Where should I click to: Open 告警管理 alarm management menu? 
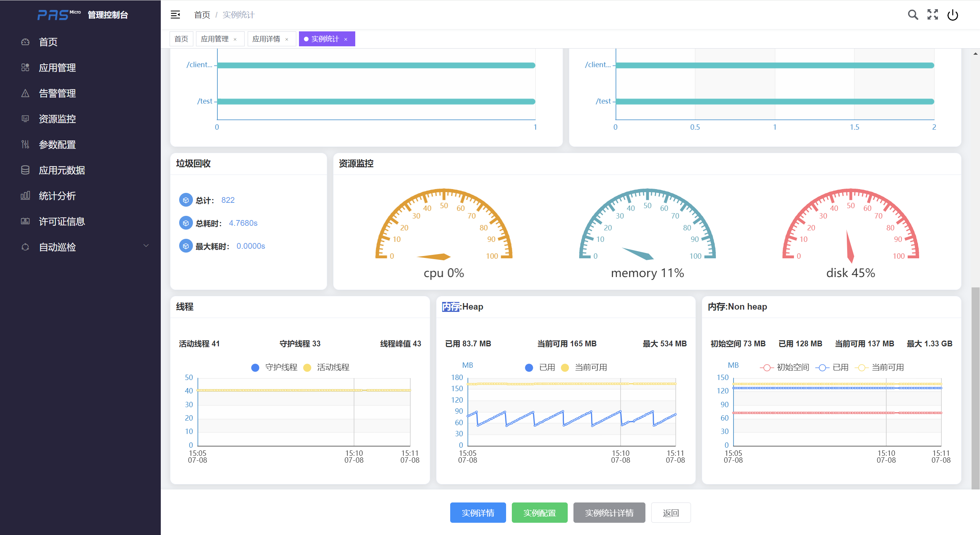click(57, 93)
